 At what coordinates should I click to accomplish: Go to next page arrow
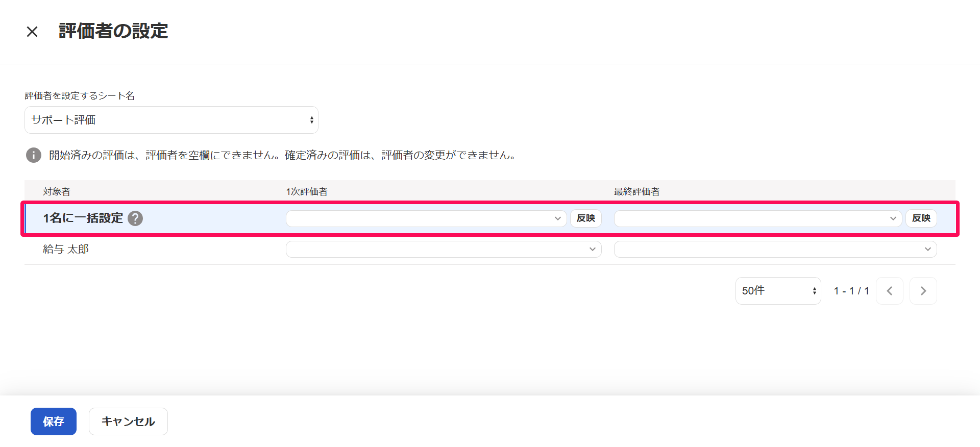(x=923, y=291)
